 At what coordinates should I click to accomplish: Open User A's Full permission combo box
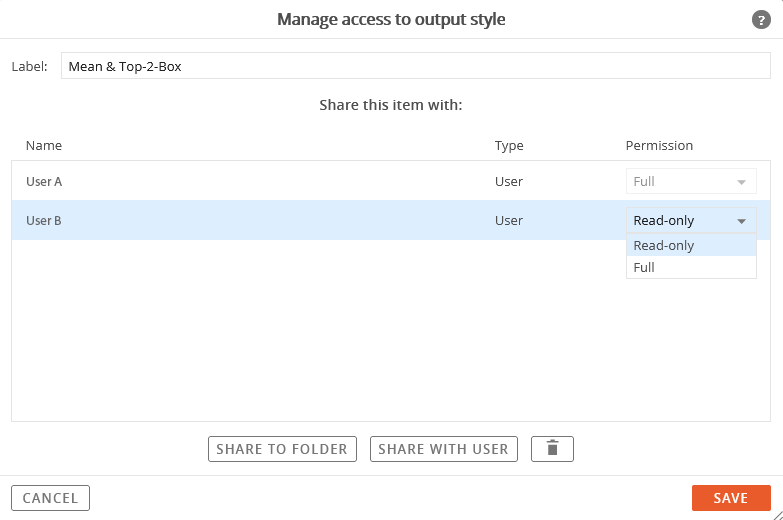(691, 181)
